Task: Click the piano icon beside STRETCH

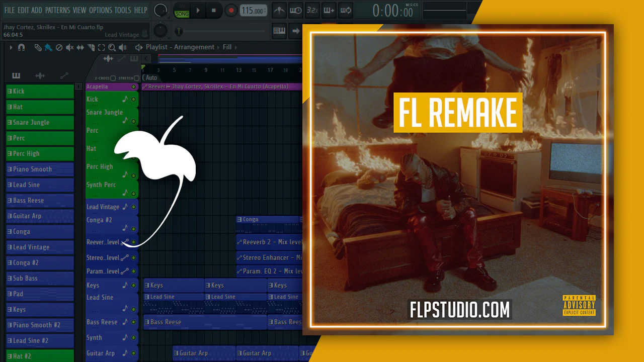Action: coord(134,59)
